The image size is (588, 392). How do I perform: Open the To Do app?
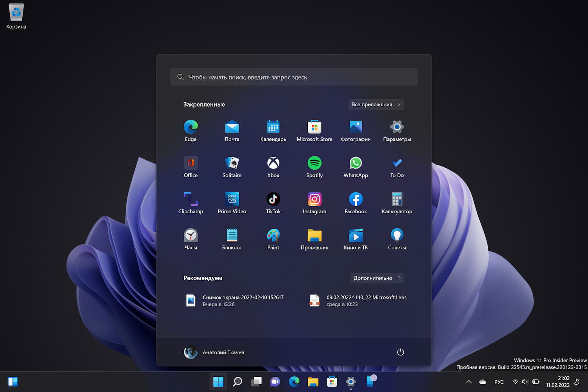click(x=397, y=167)
